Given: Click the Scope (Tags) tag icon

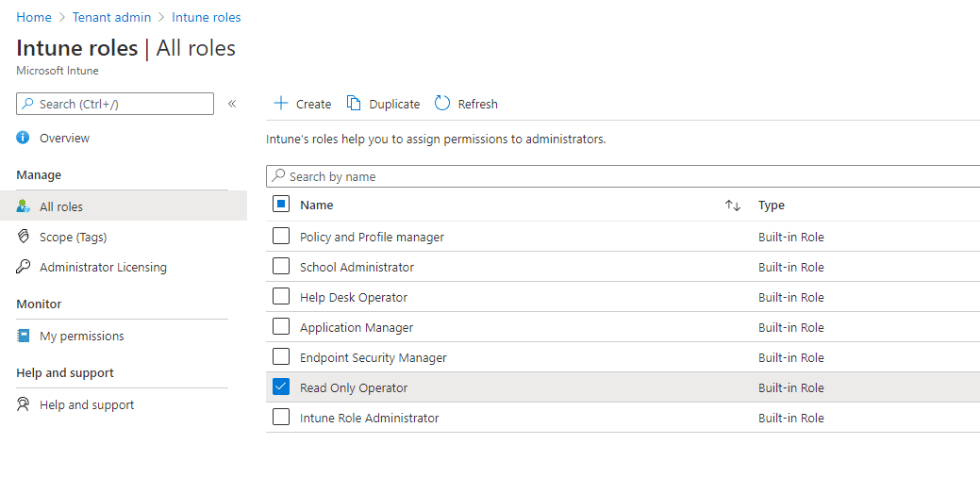Looking at the screenshot, I should coord(24,237).
